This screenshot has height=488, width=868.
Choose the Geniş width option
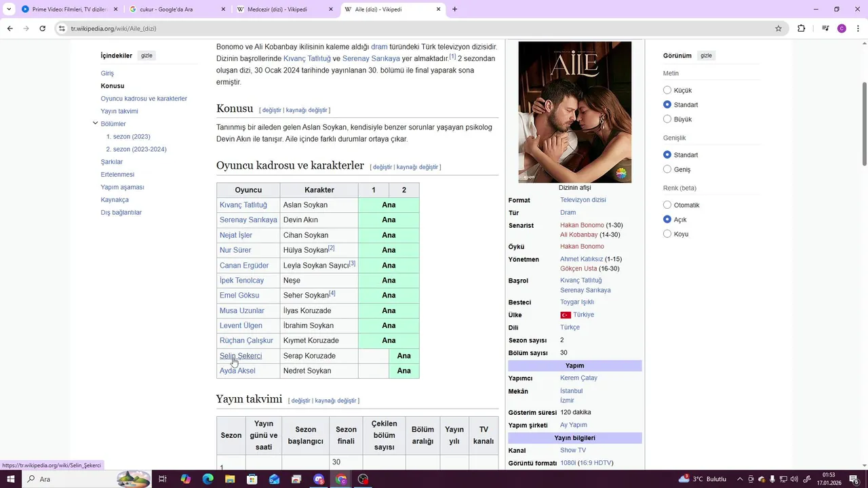(x=667, y=169)
